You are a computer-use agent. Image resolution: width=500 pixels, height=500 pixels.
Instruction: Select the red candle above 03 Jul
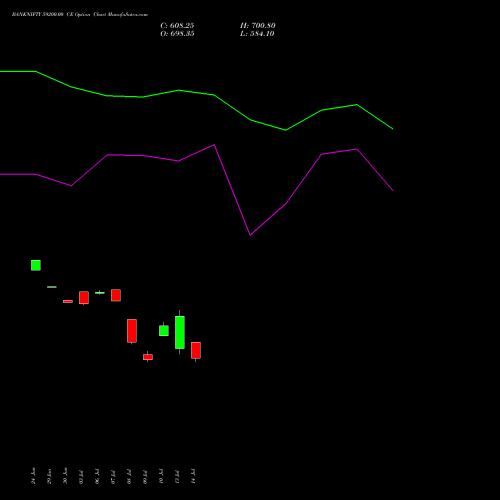[x=84, y=298]
